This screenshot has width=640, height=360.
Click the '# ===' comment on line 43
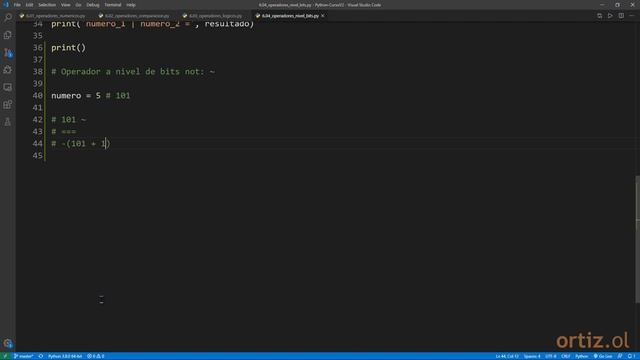(x=64, y=131)
